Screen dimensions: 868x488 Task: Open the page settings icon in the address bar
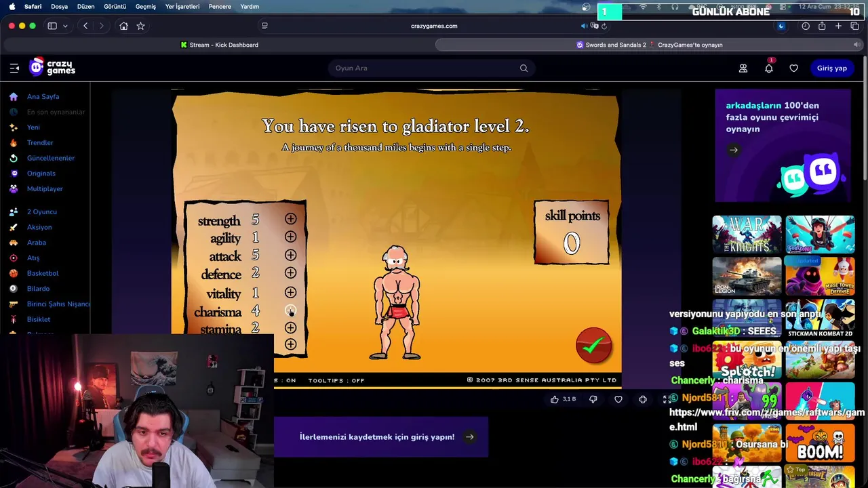click(264, 26)
